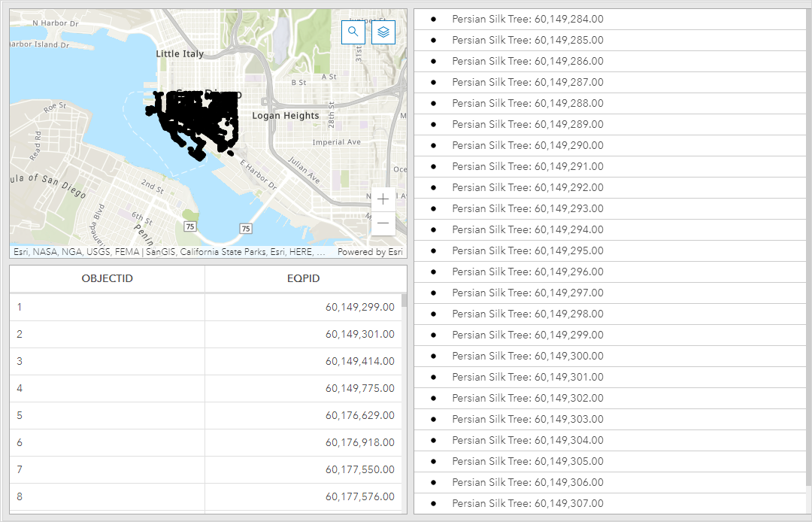Select list item Persian Silk Tree: 60,149,299.00
Image resolution: width=812 pixels, height=522 pixels.
(x=526, y=335)
